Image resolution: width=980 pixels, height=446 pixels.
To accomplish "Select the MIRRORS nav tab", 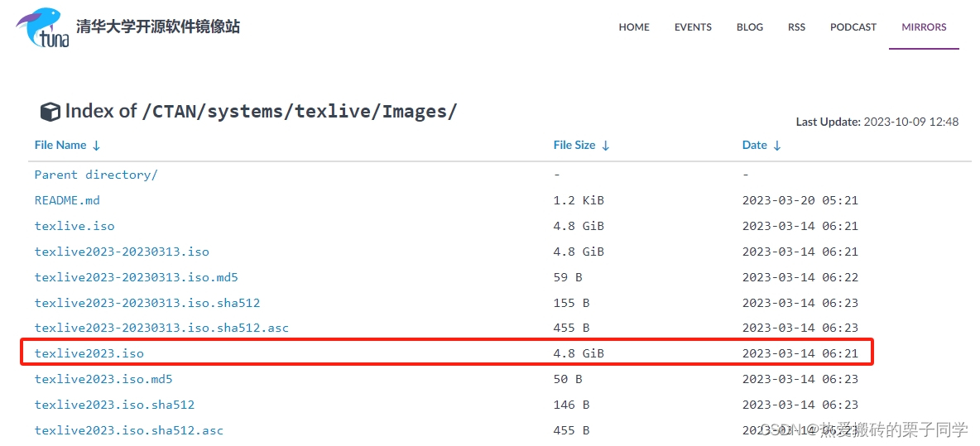I will (924, 27).
